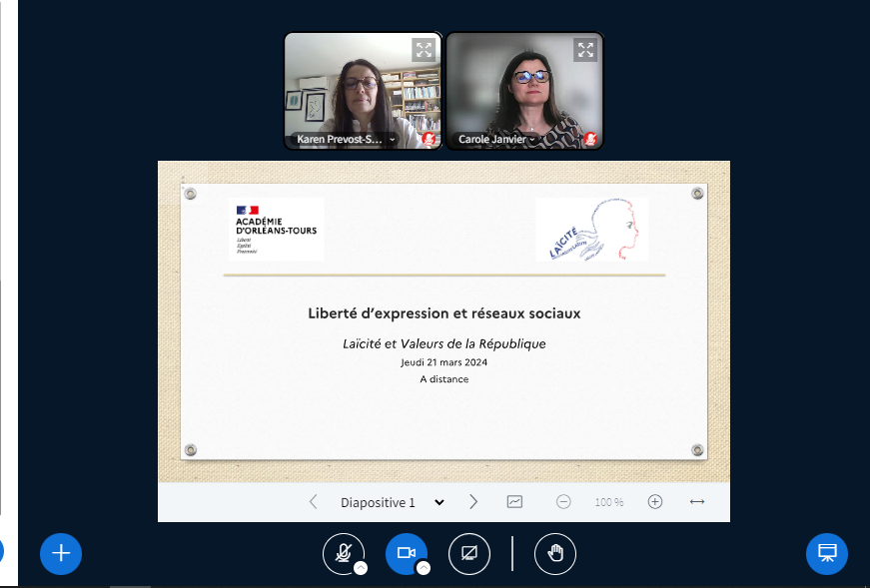Viewport: 870px width, 588px height.
Task: Share your screen
Action: coord(469,554)
